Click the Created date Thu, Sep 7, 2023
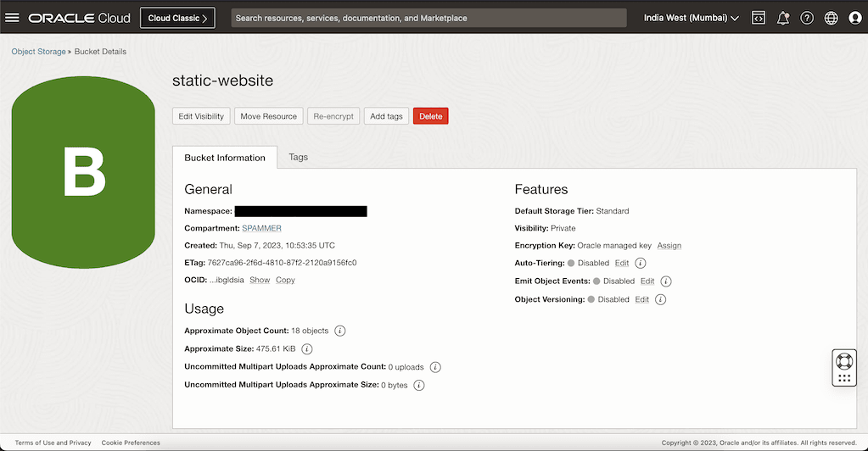Screen dimensions: 868x451 277,246
